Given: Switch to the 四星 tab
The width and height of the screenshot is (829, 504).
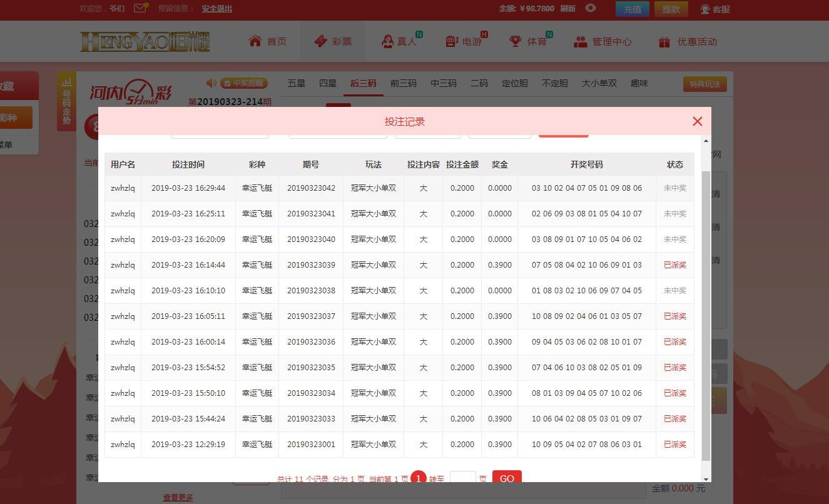Looking at the screenshot, I should [328, 83].
